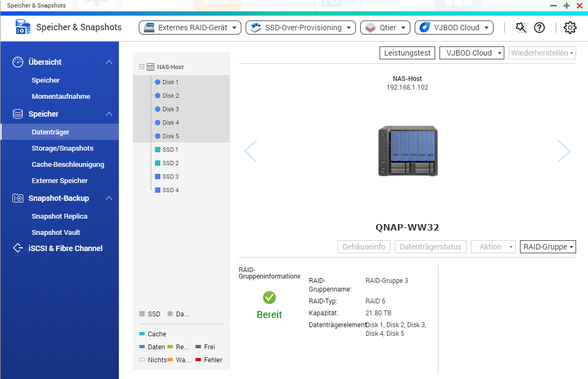Click the QNAP NAS device image
Screen dimensions: 588x379
tap(408, 151)
